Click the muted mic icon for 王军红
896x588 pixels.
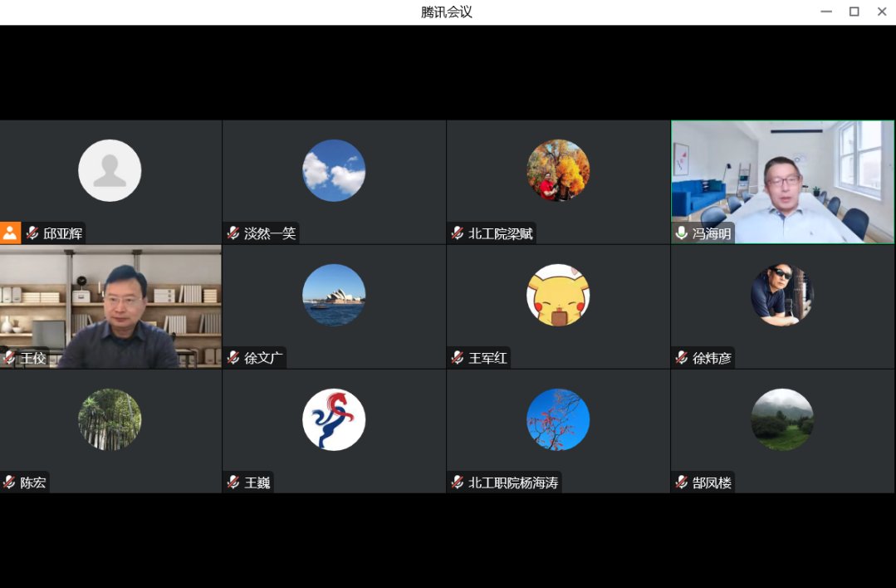point(458,358)
